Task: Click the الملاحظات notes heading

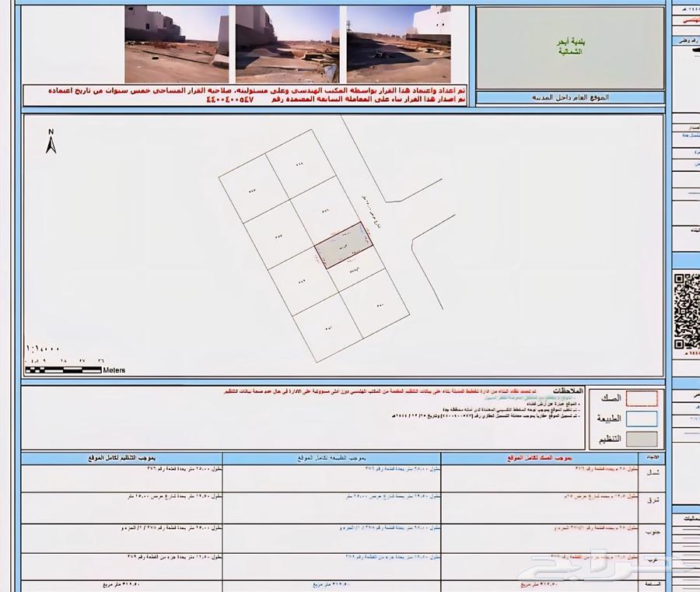Action: point(569,391)
